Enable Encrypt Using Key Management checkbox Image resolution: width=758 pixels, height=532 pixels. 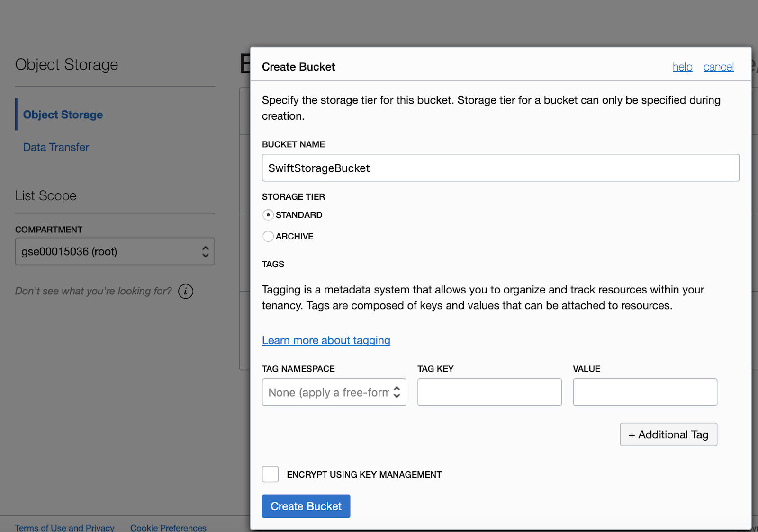coord(271,474)
